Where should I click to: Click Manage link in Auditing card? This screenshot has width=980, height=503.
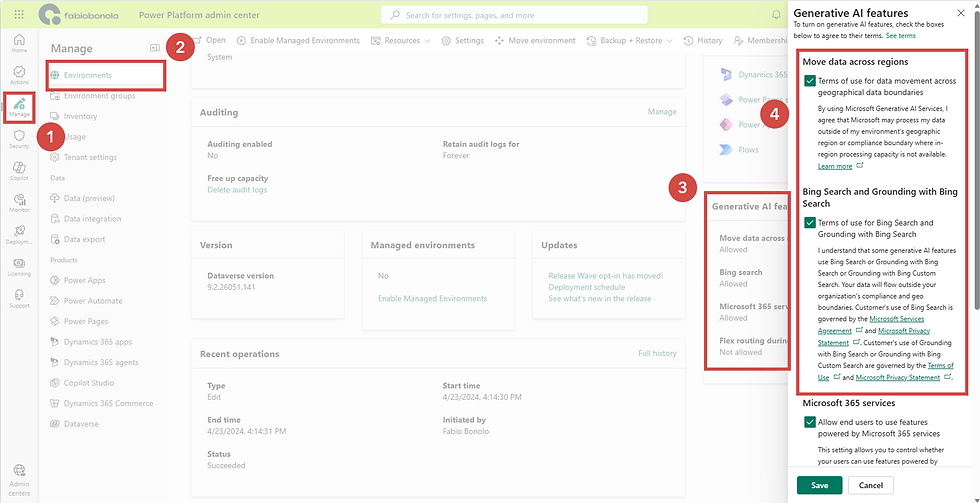(x=662, y=112)
